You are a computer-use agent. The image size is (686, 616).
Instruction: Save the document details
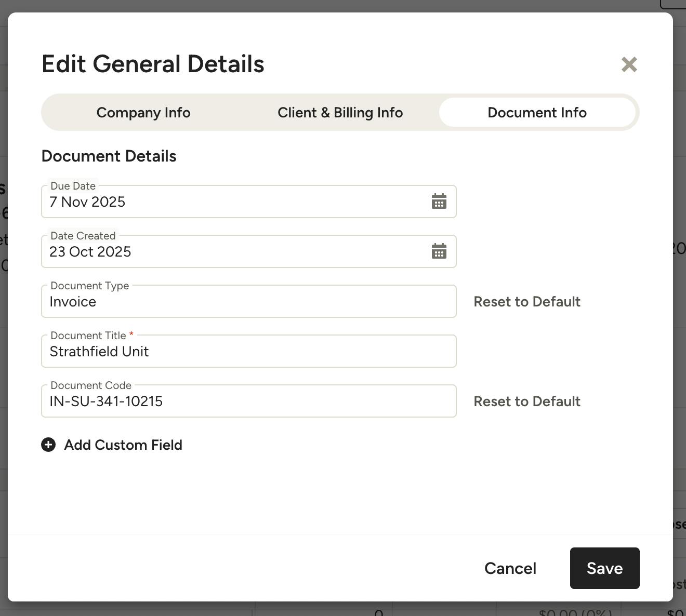[605, 568]
